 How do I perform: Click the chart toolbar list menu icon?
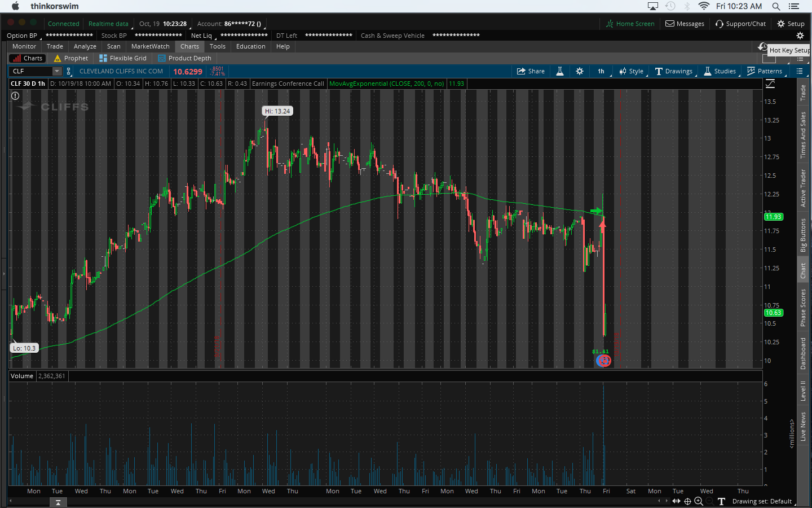[799, 71]
